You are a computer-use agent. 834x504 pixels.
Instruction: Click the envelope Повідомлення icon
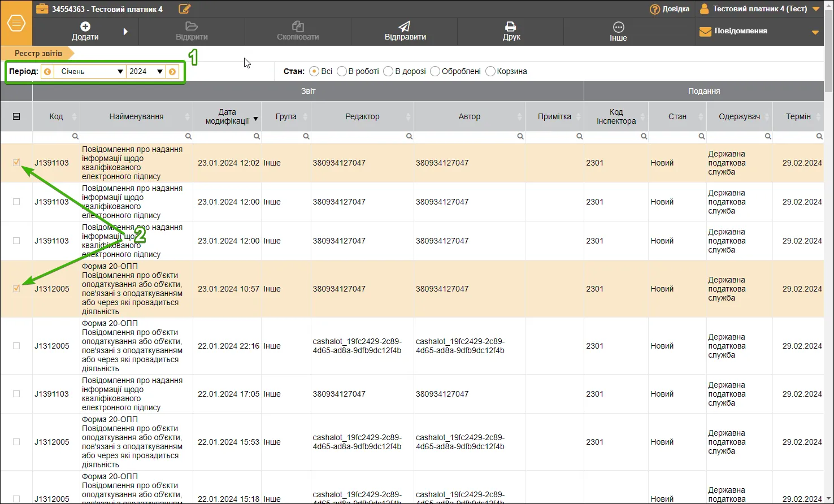[x=705, y=32]
